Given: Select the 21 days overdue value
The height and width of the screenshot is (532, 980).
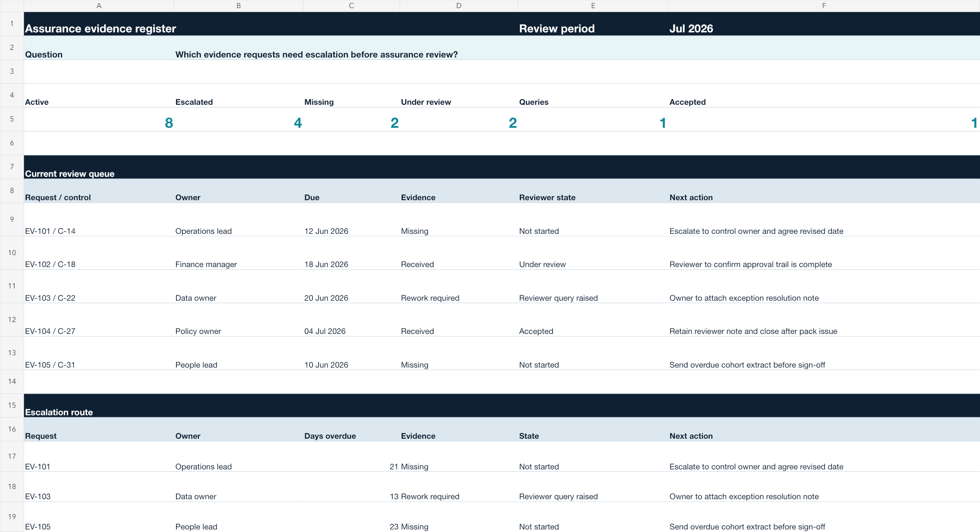Looking at the screenshot, I should pyautogui.click(x=351, y=456).
